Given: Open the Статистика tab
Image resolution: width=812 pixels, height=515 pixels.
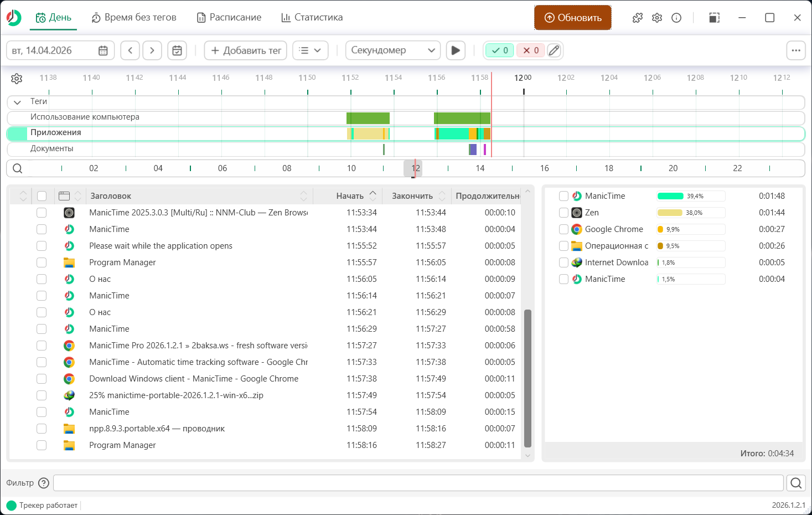Looking at the screenshot, I should (x=312, y=17).
